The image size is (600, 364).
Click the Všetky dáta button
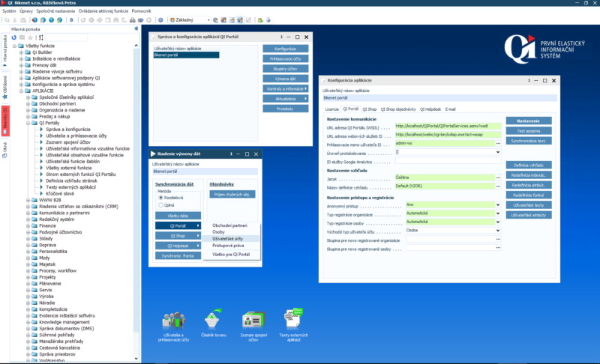178,216
